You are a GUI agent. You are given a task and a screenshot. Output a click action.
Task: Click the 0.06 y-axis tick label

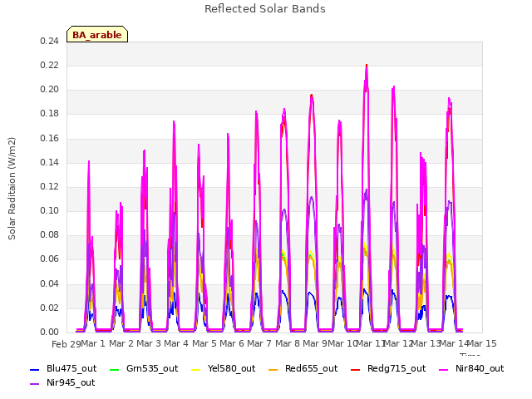(50, 259)
